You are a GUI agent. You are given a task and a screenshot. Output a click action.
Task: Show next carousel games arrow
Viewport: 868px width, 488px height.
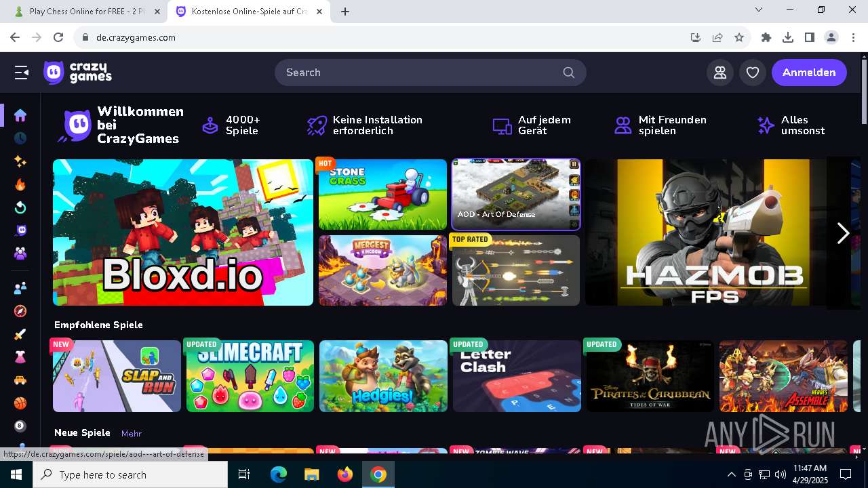point(843,233)
